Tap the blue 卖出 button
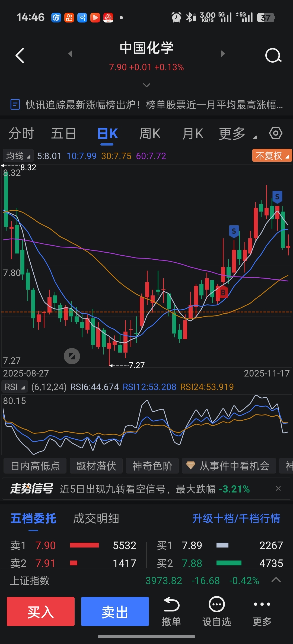The height and width of the screenshot is (644, 293). (x=115, y=611)
